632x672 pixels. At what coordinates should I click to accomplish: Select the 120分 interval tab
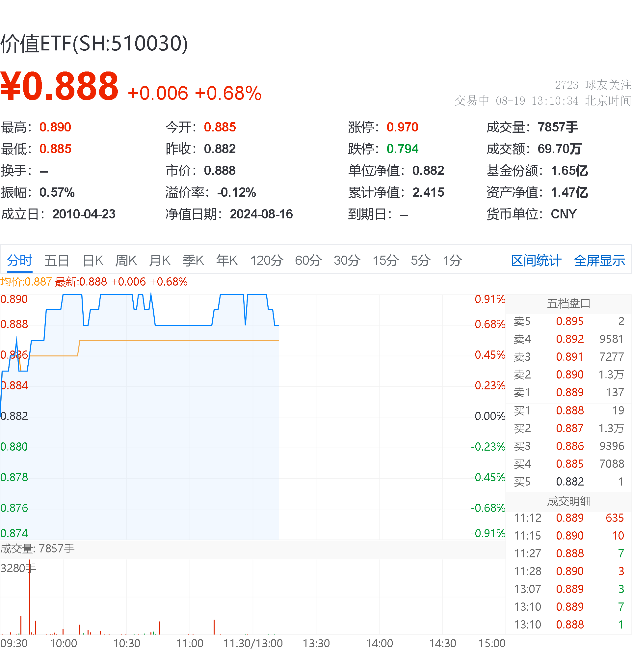[x=267, y=261]
